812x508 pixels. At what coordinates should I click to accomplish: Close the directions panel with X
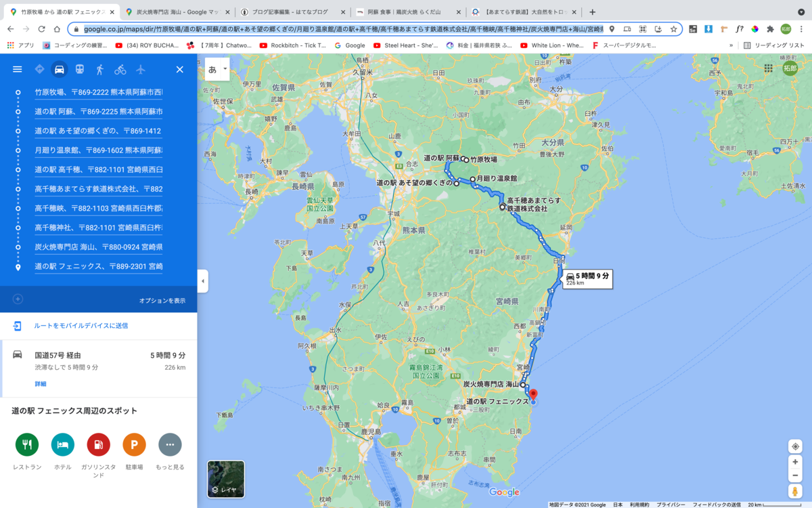(179, 69)
